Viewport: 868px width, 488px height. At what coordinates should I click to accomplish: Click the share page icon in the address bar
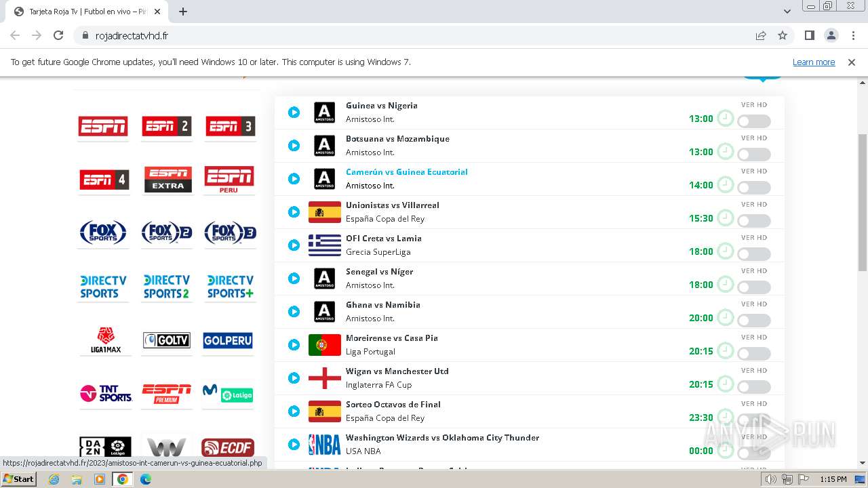point(761,35)
